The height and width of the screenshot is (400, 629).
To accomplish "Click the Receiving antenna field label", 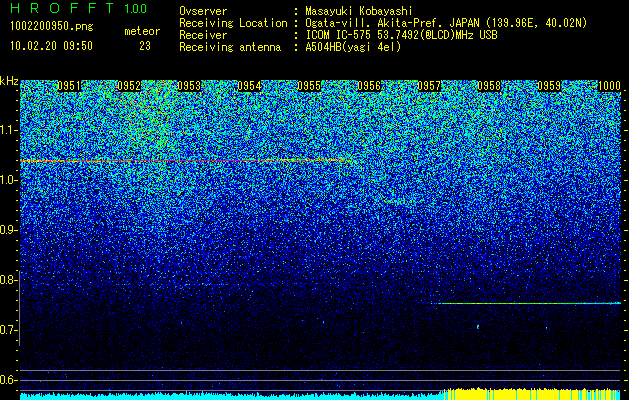I will (230, 47).
